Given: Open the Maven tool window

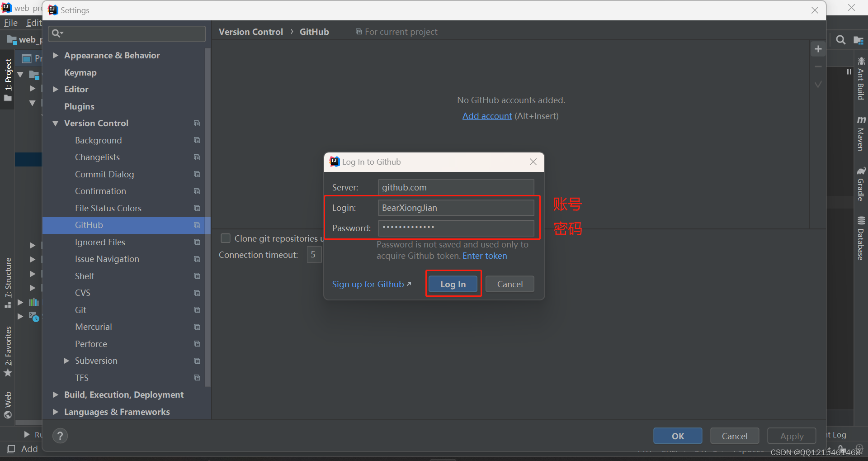Looking at the screenshot, I should pyautogui.click(x=861, y=133).
